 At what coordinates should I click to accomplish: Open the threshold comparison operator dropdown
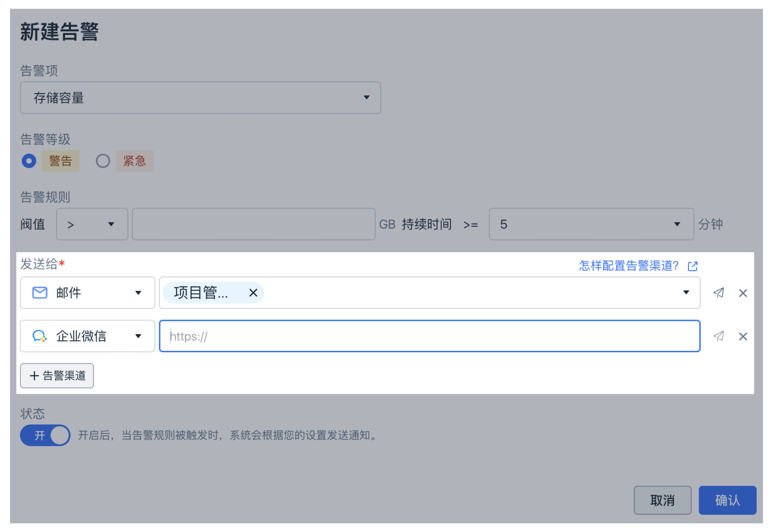tap(92, 224)
